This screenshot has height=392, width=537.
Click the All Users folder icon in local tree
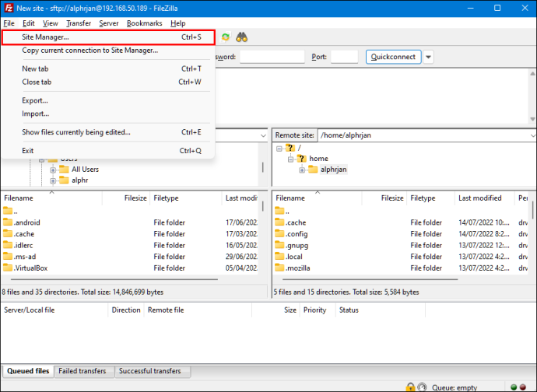(x=64, y=169)
